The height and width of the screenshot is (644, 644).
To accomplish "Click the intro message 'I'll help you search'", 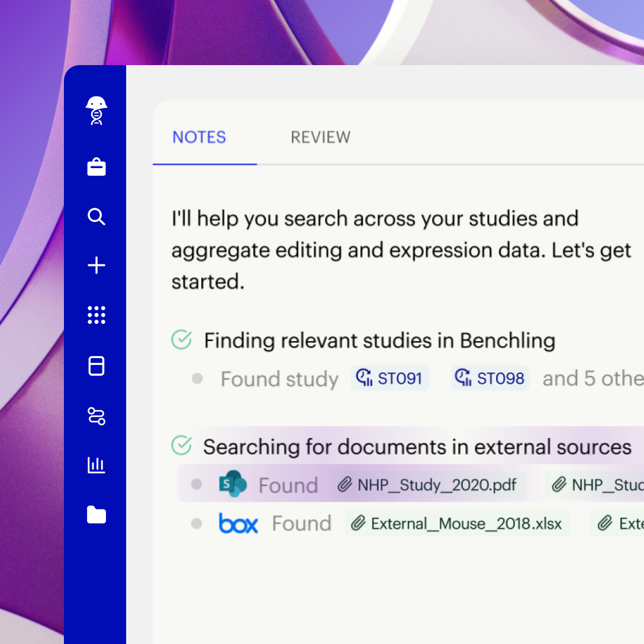I will pos(401,250).
